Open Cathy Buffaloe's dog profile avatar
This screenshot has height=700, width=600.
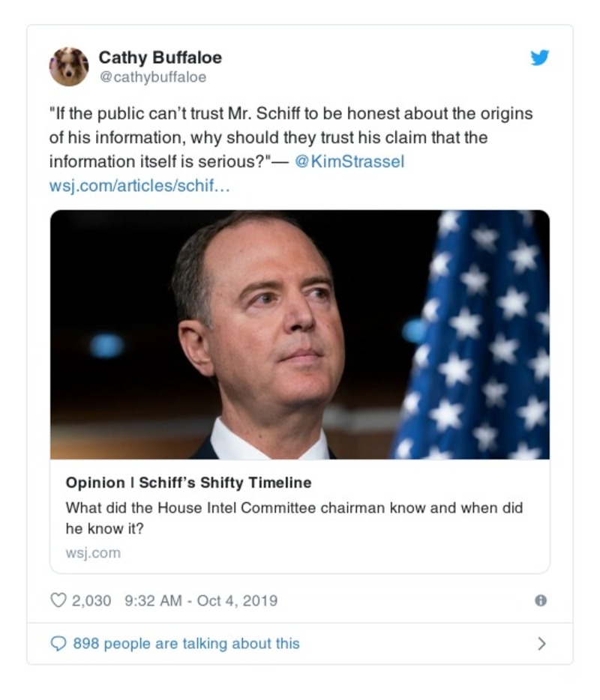69,66
